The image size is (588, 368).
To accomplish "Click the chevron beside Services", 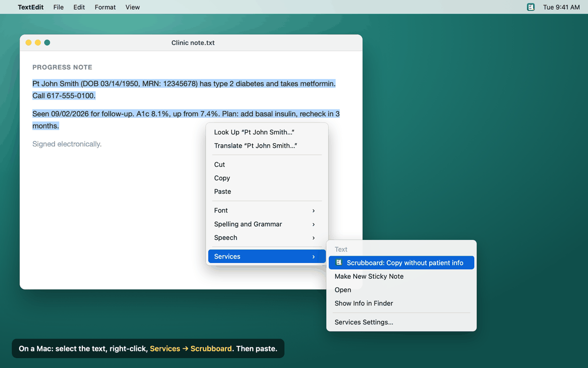I will pos(314,257).
